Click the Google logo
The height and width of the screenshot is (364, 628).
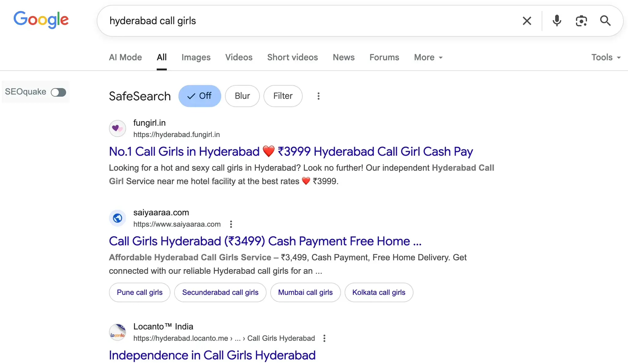pos(41,20)
